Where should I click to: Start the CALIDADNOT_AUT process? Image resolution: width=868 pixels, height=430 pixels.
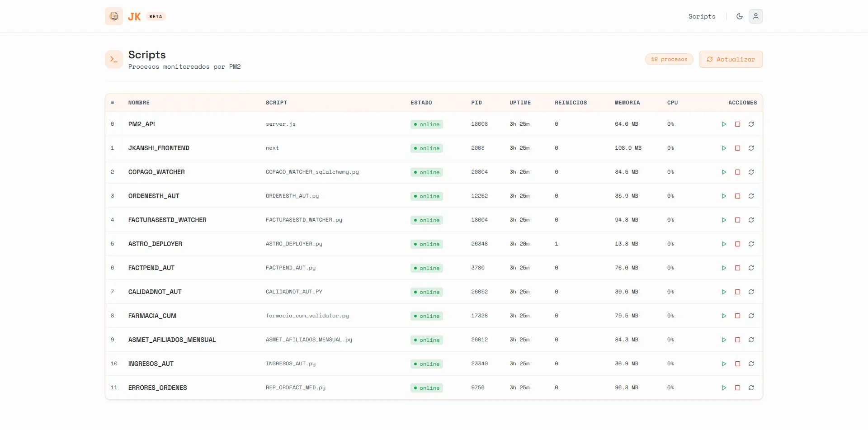click(x=724, y=292)
